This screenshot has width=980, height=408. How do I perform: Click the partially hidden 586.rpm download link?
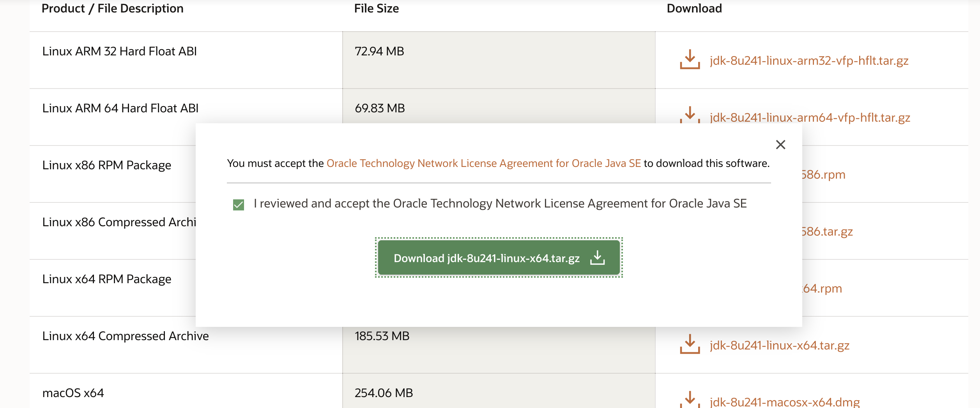point(824,175)
